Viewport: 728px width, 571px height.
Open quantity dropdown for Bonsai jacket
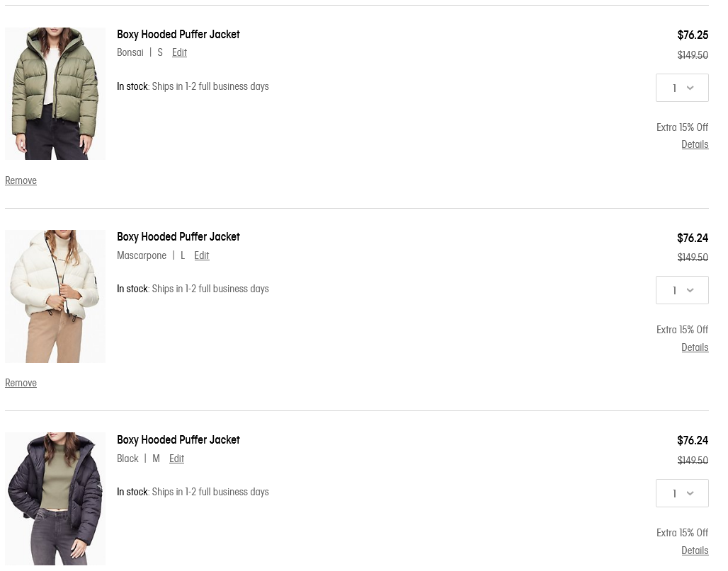coord(682,88)
